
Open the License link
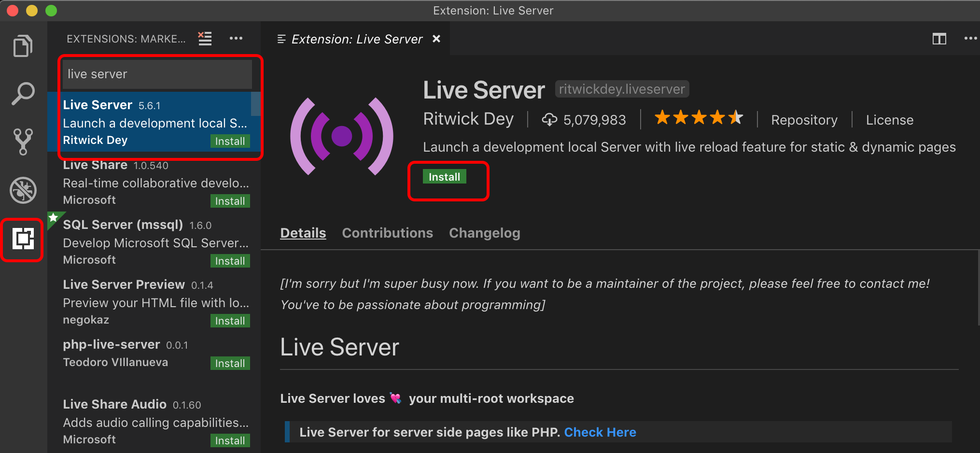(x=889, y=120)
